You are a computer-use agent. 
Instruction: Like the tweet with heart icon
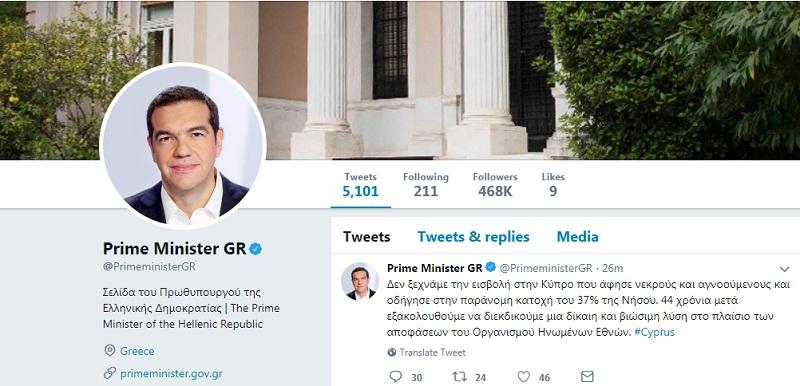tap(523, 377)
